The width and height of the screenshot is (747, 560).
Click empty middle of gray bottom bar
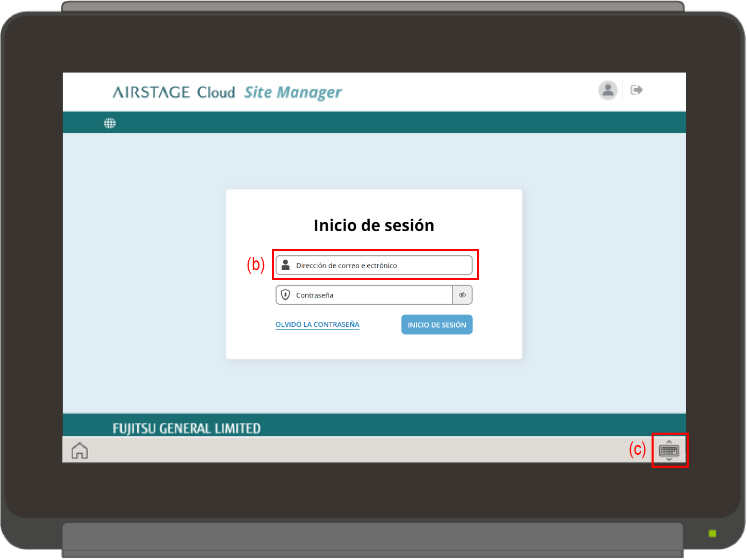361,451
